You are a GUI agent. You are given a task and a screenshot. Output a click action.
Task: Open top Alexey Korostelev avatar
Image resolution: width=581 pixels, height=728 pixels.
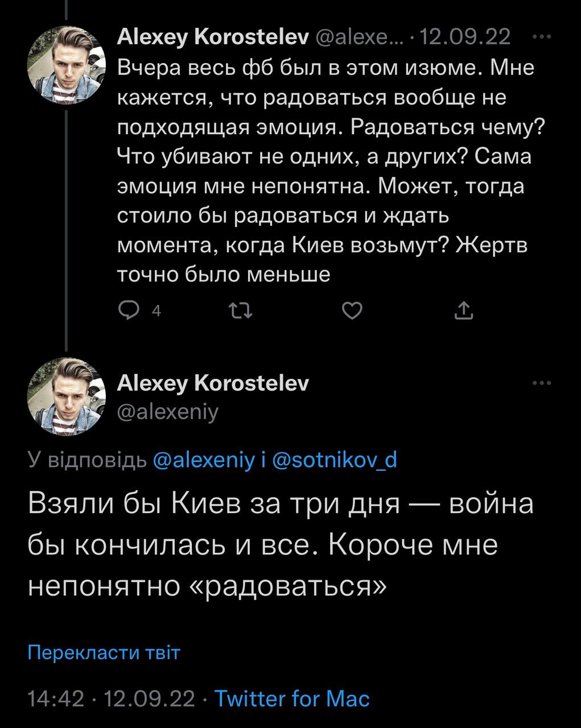[x=67, y=66]
